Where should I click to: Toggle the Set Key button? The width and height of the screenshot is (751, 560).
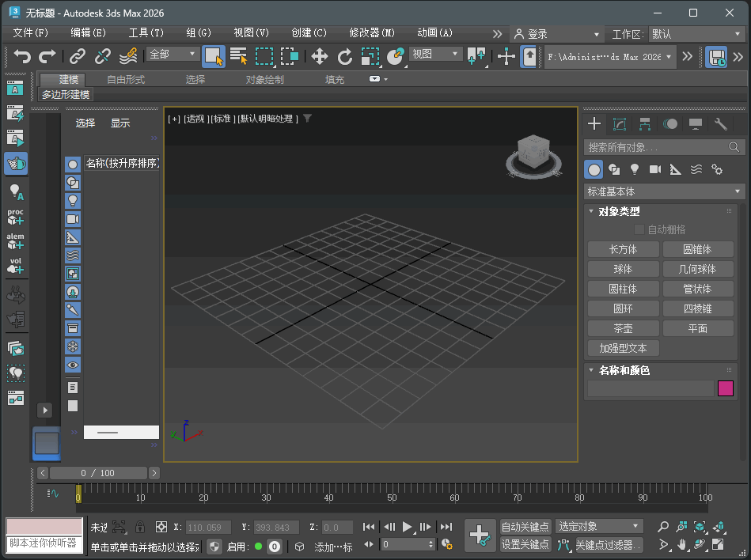tap(526, 544)
